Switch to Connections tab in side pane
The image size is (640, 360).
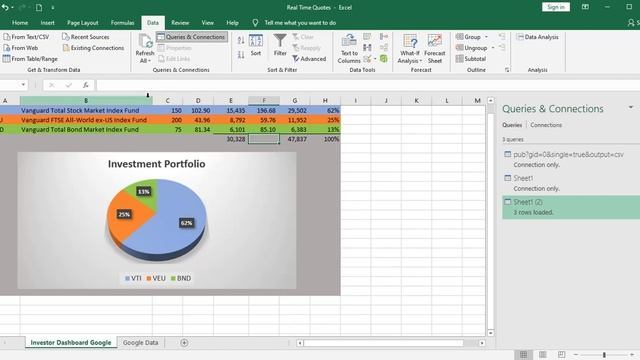pos(546,125)
